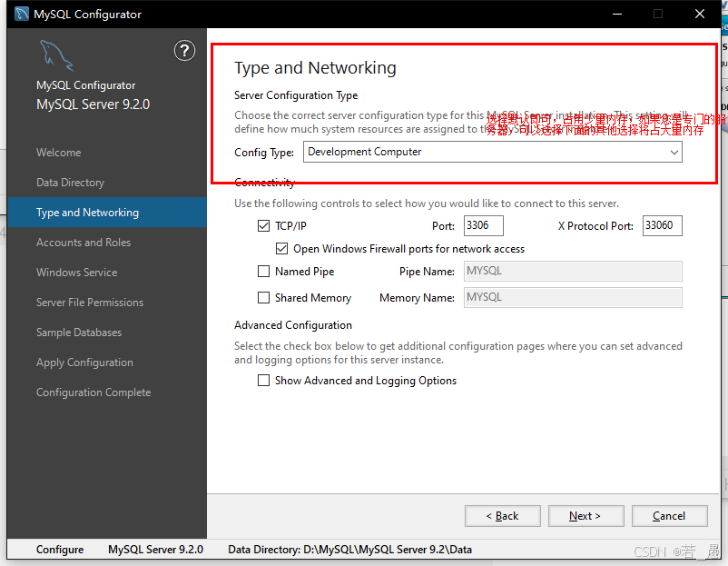Viewport: 728px width, 566px height.
Task: Click the Type and Networking heading
Action: click(315, 68)
